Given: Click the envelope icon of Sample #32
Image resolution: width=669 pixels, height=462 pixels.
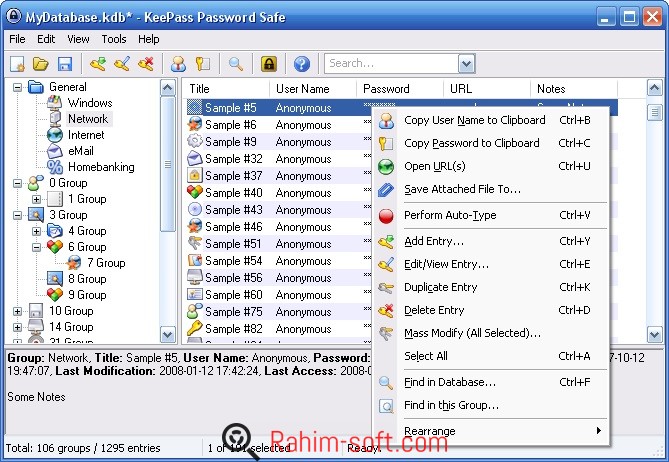Looking at the screenshot, I should click(x=195, y=159).
